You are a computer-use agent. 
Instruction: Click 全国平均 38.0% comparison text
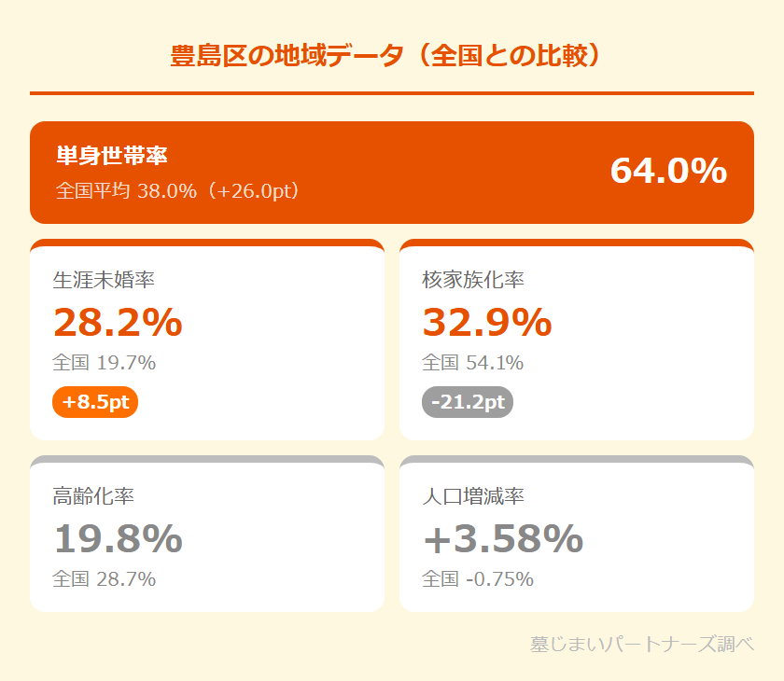[178, 191]
